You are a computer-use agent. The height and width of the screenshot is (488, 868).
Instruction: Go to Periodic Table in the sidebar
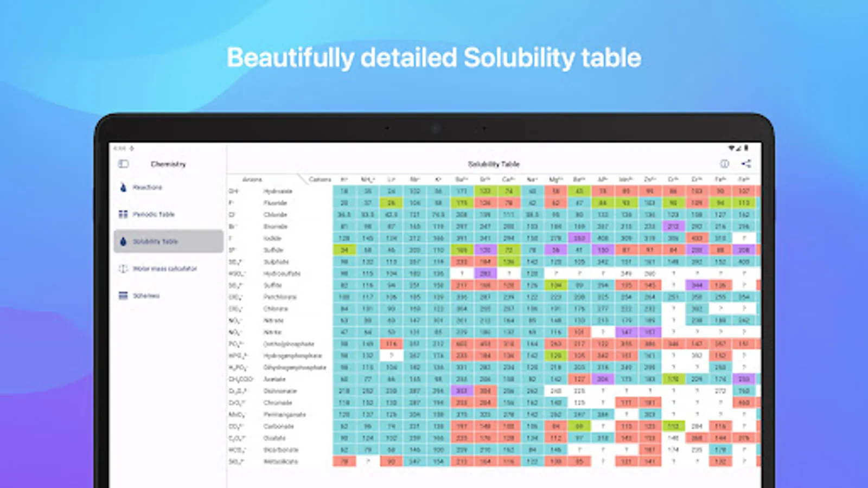click(169, 214)
